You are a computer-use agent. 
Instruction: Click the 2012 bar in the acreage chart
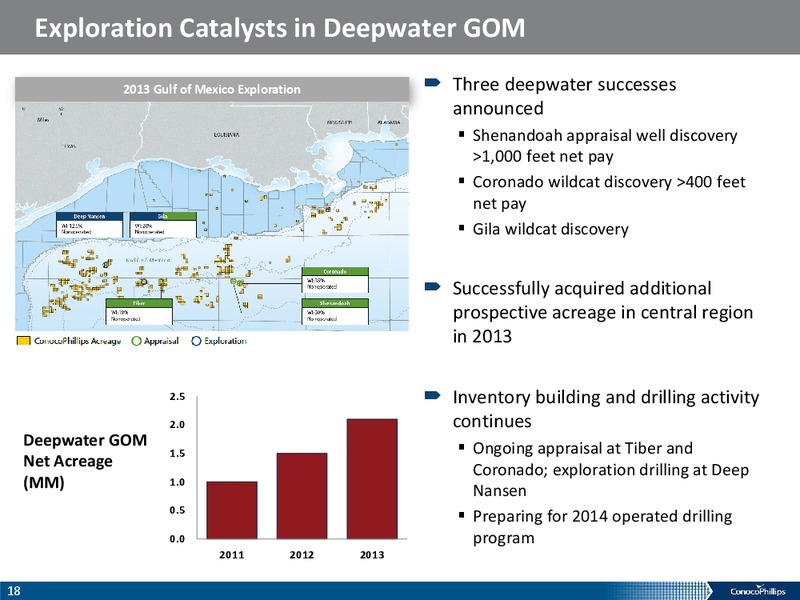[x=302, y=495]
